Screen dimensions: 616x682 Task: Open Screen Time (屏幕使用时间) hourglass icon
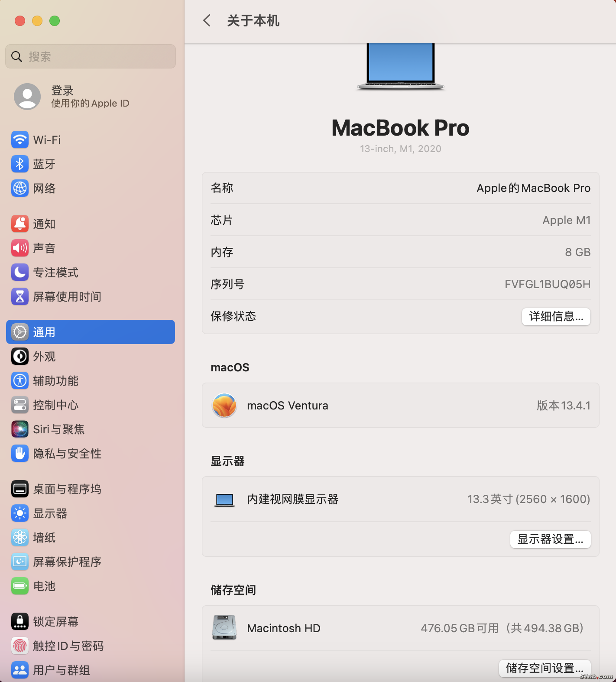(x=20, y=296)
